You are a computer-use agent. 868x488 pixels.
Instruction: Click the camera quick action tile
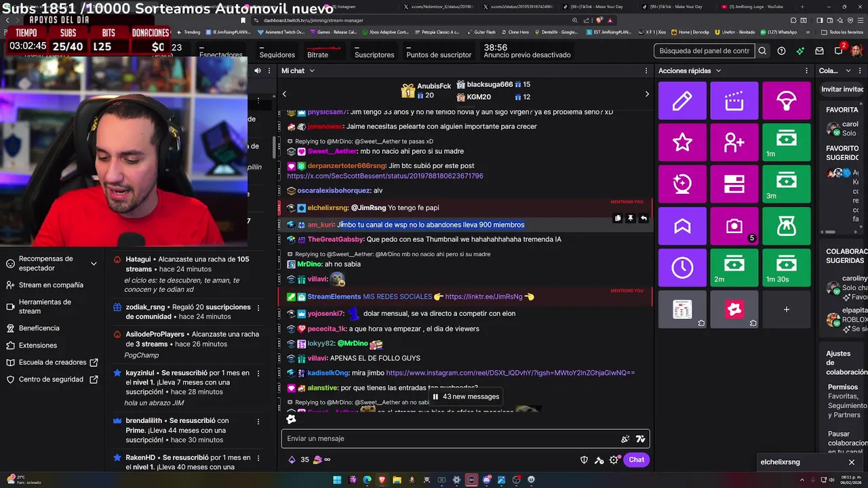coord(734,226)
